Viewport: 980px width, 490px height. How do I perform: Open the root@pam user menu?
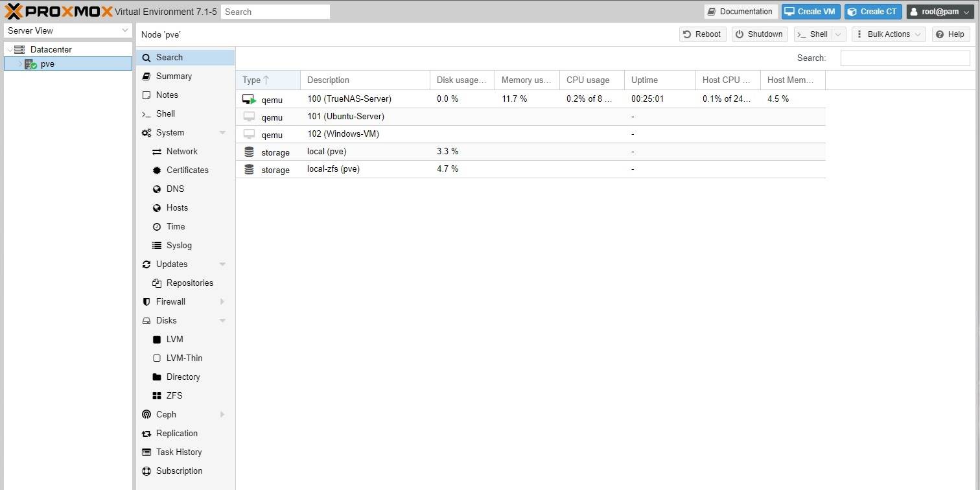click(941, 12)
